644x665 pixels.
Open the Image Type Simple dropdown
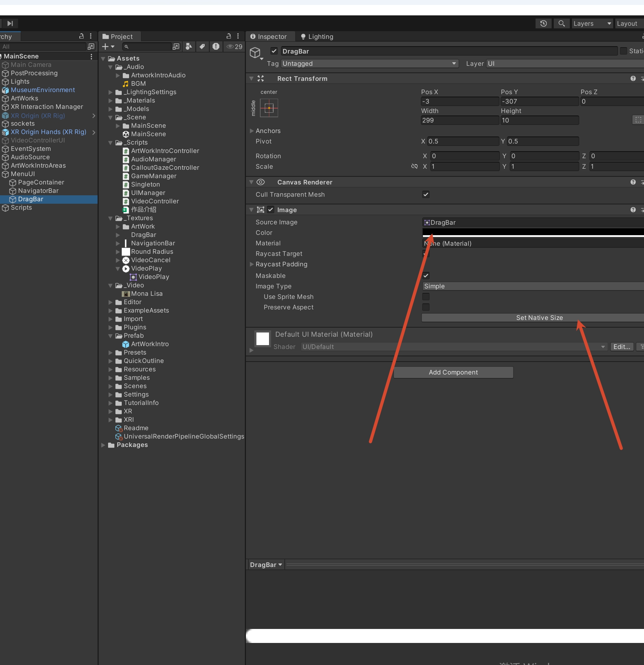[533, 286]
